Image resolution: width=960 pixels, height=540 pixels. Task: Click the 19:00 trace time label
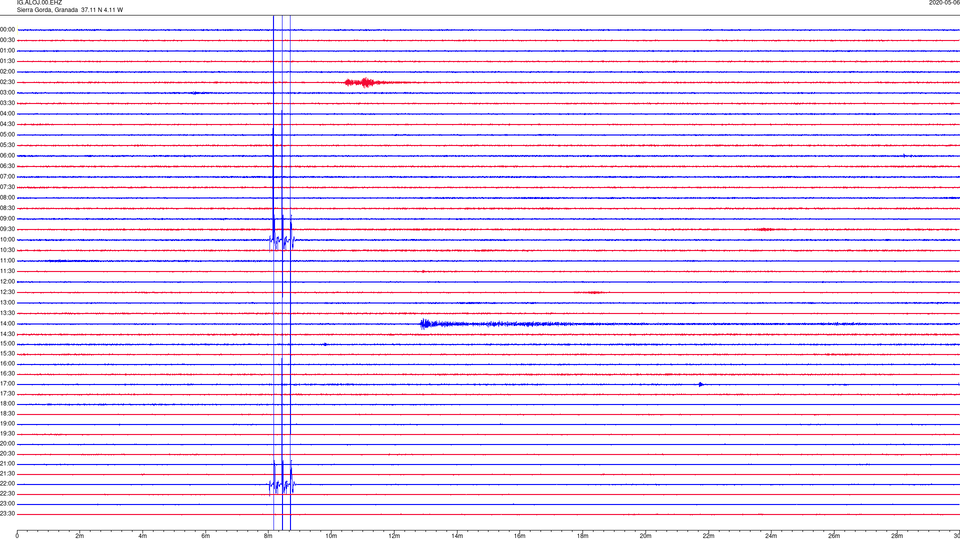pyautogui.click(x=7, y=424)
